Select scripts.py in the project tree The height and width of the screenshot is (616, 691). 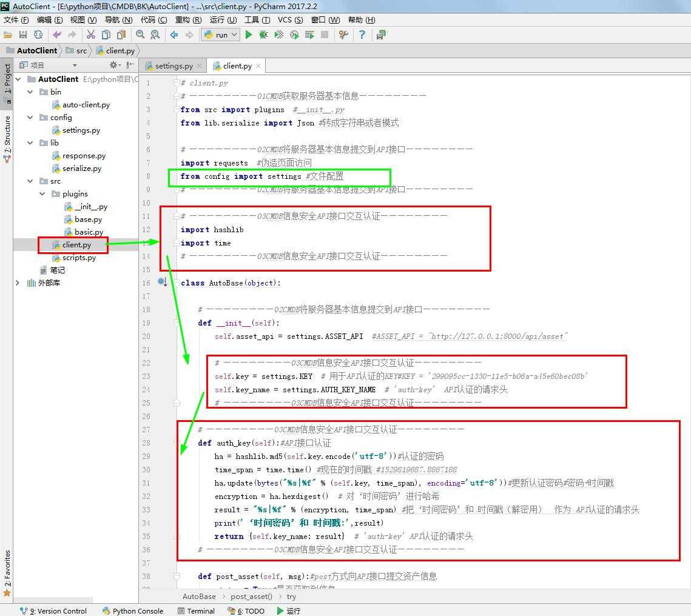74,258
